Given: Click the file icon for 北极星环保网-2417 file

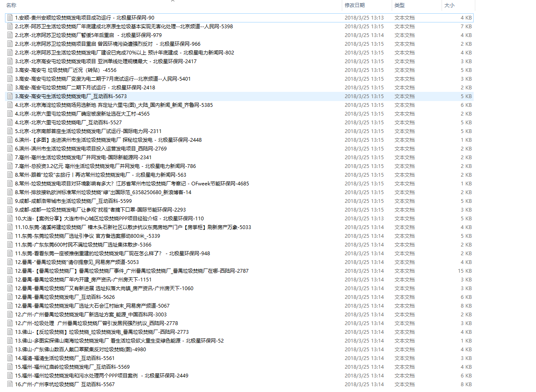Looking at the screenshot, I should point(10,61).
